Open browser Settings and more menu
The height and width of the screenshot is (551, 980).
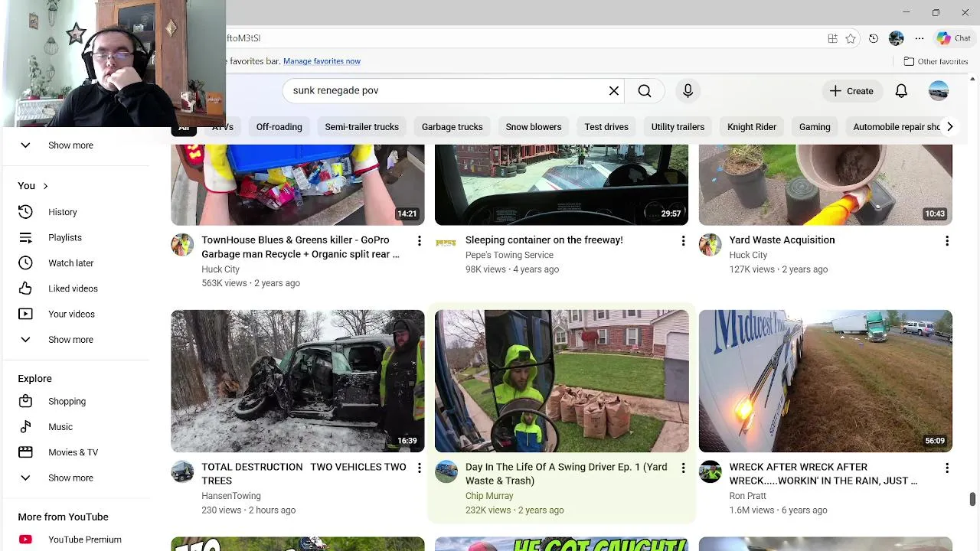pyautogui.click(x=920, y=38)
